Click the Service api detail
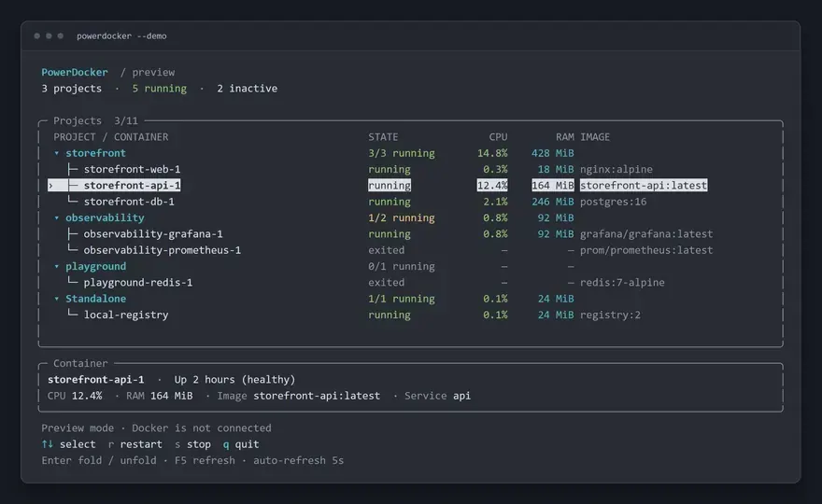The height and width of the screenshot is (504, 822). point(437,396)
